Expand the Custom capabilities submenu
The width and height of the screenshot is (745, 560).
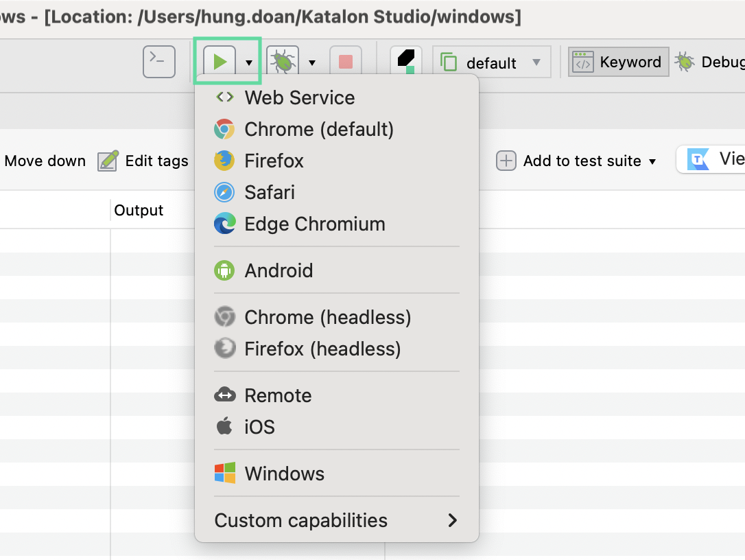click(335, 520)
